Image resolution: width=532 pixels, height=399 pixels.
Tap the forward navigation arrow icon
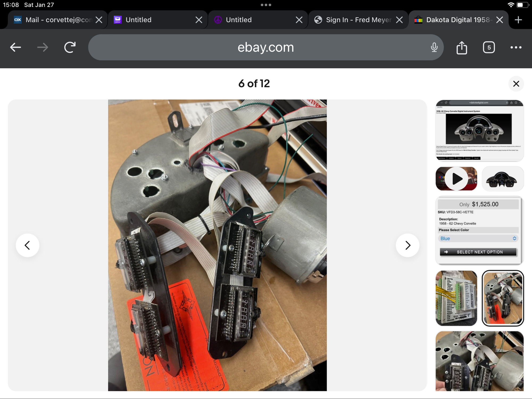pyautogui.click(x=43, y=47)
